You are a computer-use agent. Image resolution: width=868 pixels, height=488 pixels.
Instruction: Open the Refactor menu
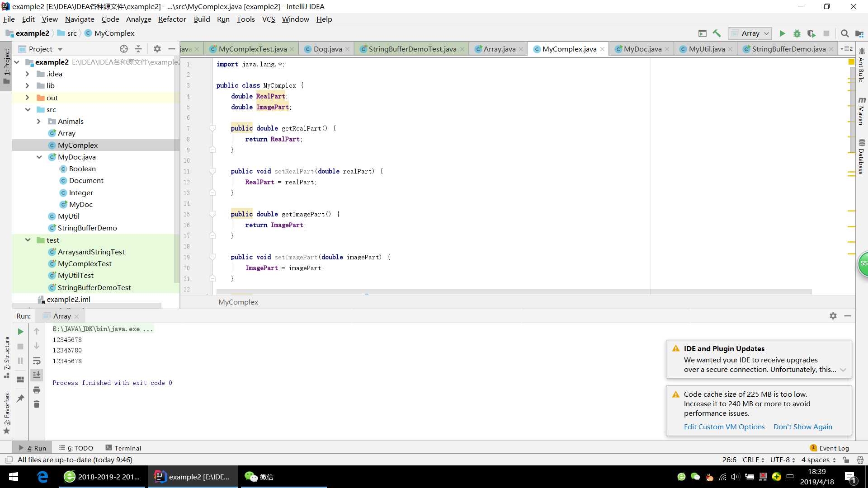pos(172,19)
